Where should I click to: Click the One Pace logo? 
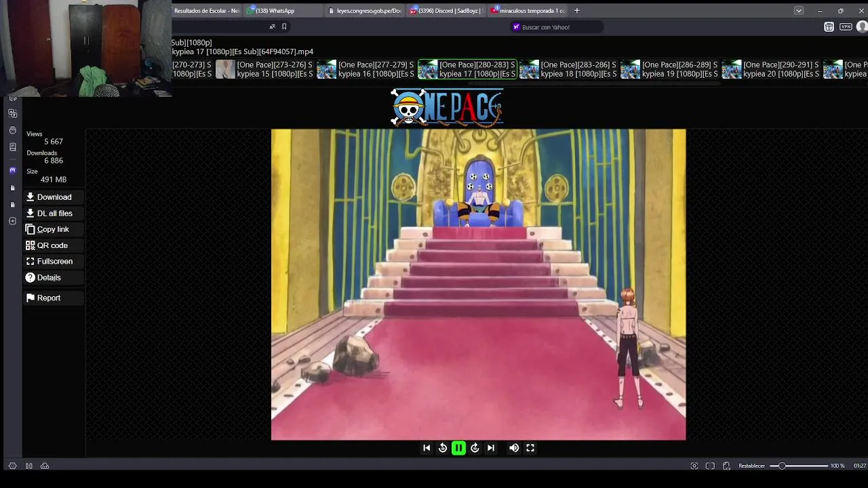[x=447, y=108]
